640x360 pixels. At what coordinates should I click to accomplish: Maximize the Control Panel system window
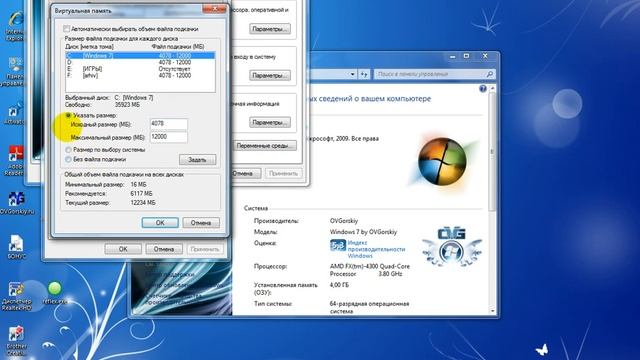pyautogui.click(x=467, y=56)
